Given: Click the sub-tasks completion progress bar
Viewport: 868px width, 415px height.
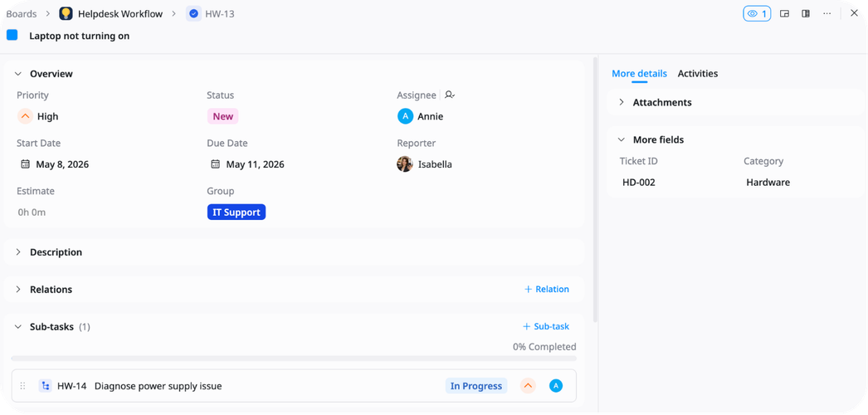Looking at the screenshot, I should [x=294, y=359].
